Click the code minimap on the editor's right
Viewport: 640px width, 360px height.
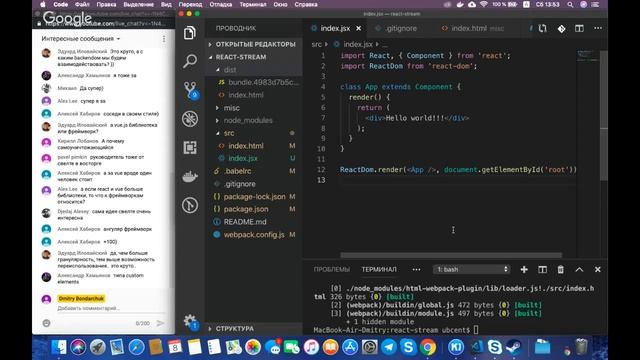[588, 56]
